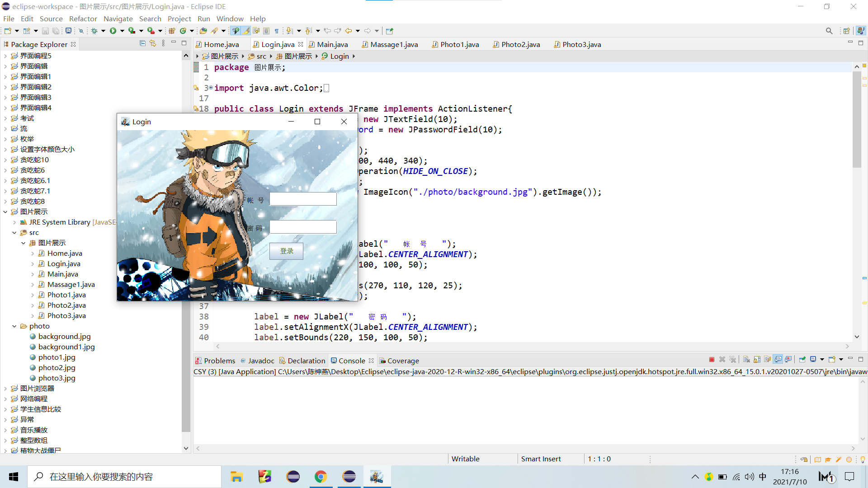Enable Scroll Lock in the Console
868x488 pixels.
click(x=756, y=359)
